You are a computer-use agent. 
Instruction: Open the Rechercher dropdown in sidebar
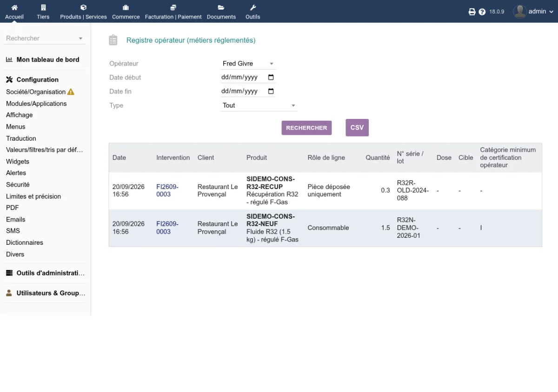(45, 39)
